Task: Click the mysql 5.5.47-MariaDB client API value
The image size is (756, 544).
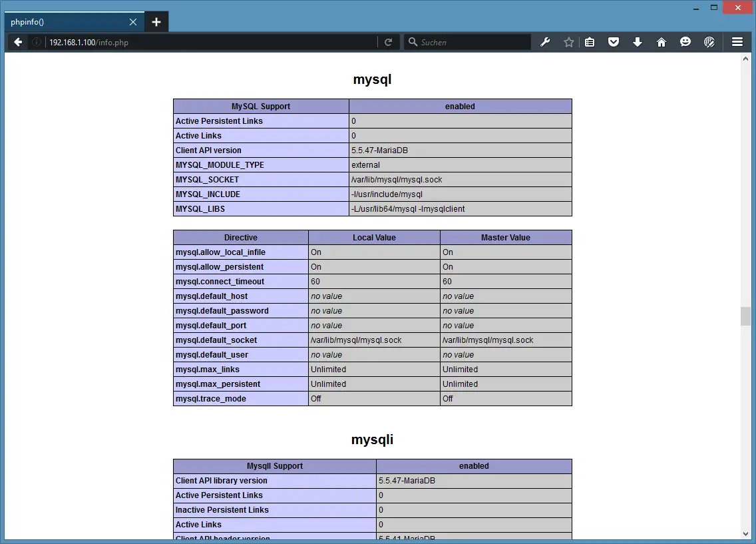Action: 379,150
